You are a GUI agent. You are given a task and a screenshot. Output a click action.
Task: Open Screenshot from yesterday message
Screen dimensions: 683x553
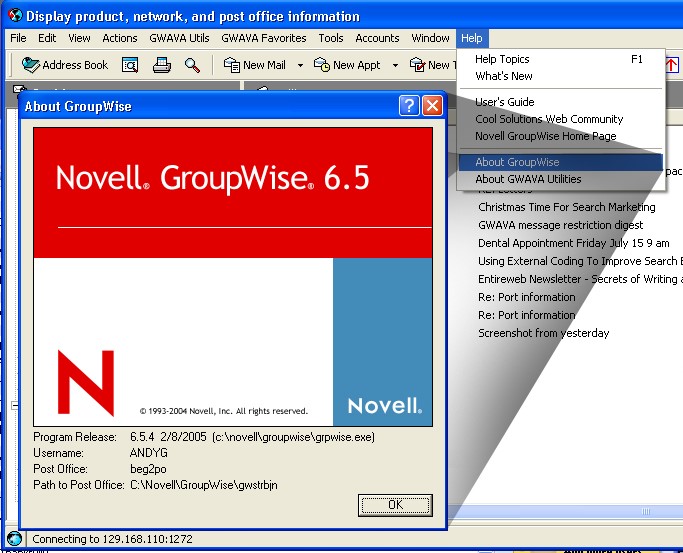tap(543, 333)
